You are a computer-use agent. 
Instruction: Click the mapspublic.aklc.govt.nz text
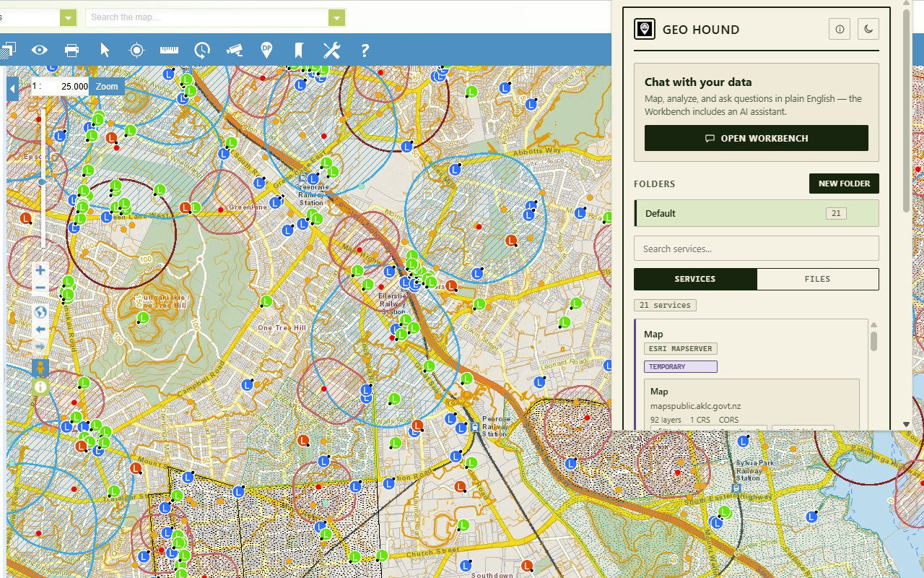695,406
